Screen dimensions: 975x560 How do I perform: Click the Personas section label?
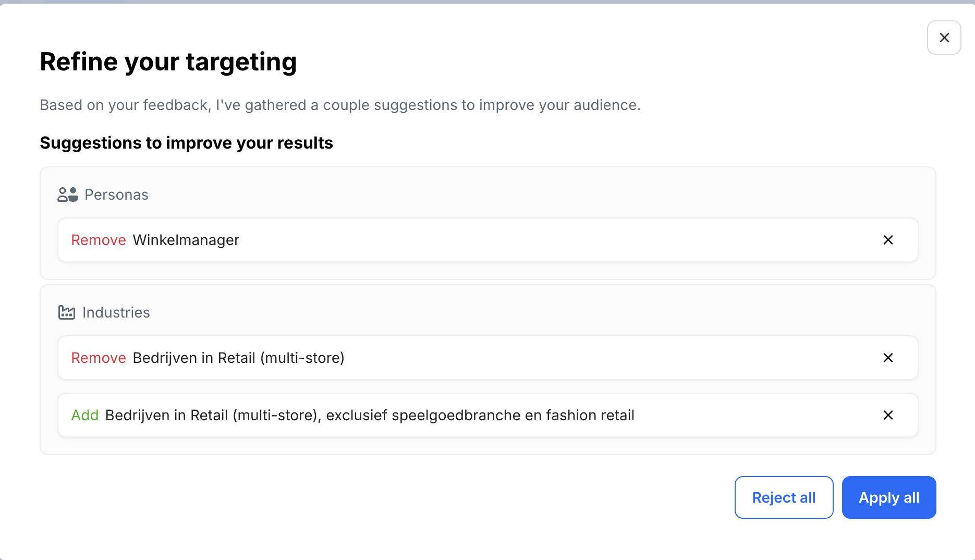click(116, 194)
